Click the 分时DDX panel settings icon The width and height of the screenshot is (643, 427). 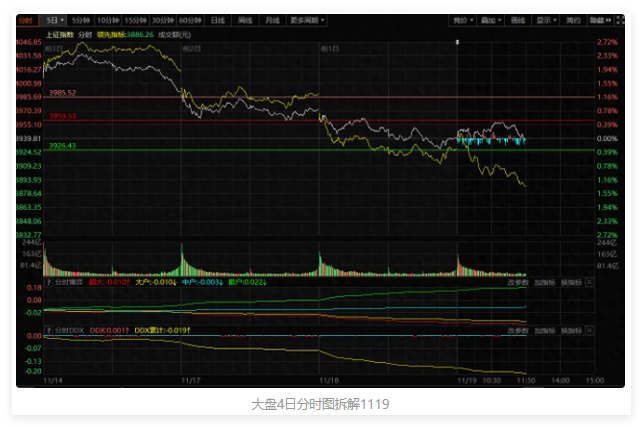[x=49, y=328]
